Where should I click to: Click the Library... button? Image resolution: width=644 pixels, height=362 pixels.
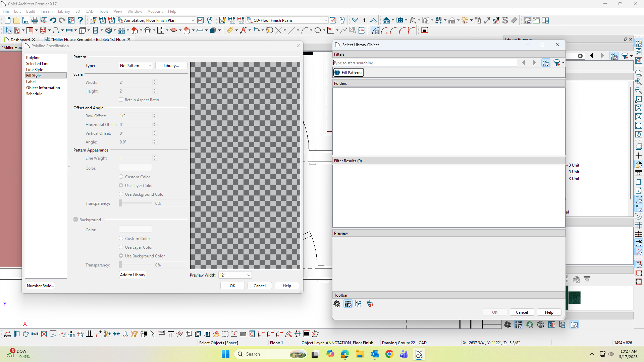(171, 66)
